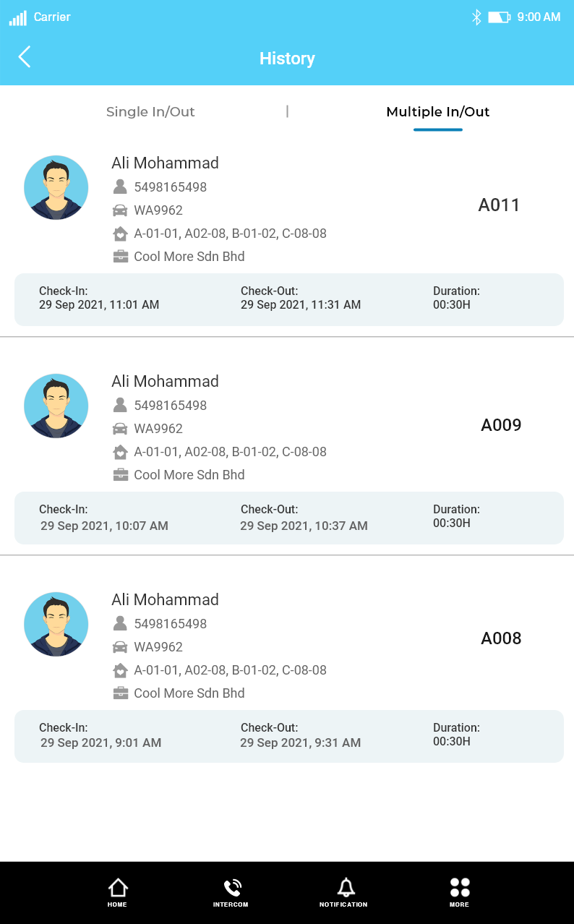The height and width of the screenshot is (924, 574).
Task: Open Ali Mohammad's avatar in the A011 record
Action: [x=56, y=188]
